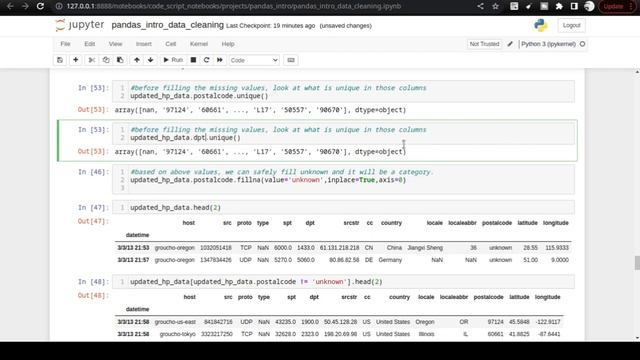Open the Insert menu

(144, 44)
